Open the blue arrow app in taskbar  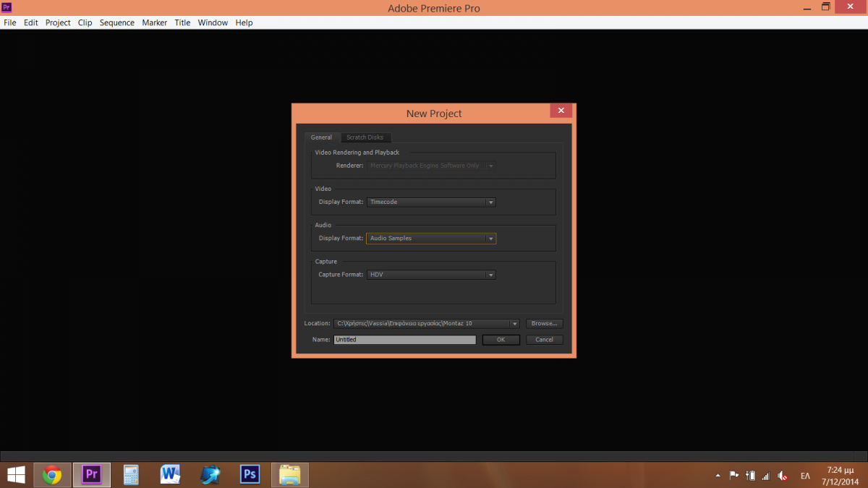(x=210, y=475)
